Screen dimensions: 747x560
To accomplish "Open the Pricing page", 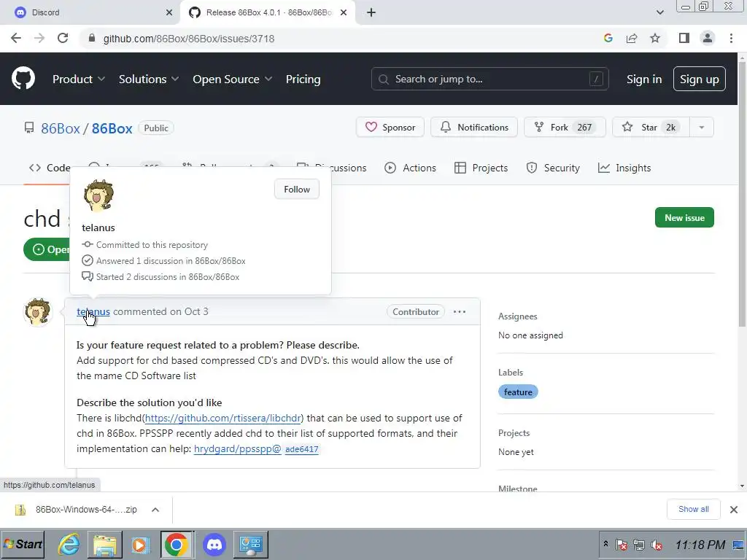I will pos(303,79).
